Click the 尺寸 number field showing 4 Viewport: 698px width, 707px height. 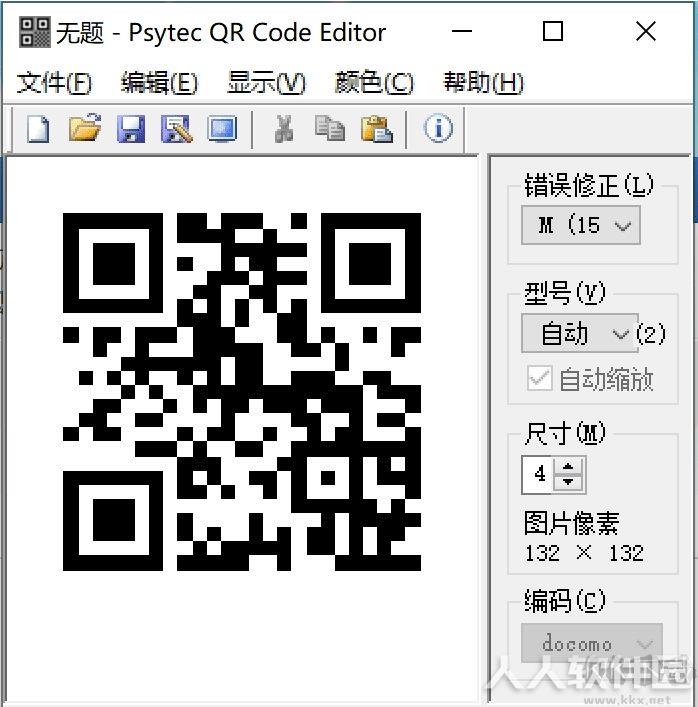click(538, 474)
